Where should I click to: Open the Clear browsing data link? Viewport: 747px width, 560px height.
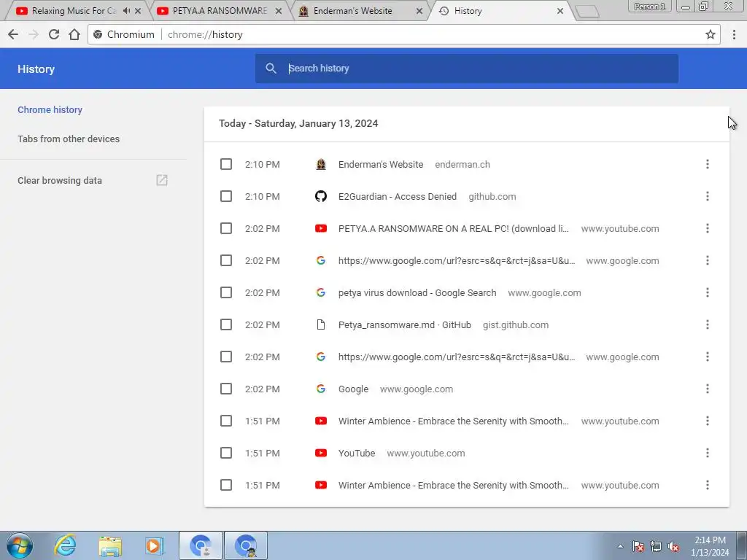tap(60, 181)
